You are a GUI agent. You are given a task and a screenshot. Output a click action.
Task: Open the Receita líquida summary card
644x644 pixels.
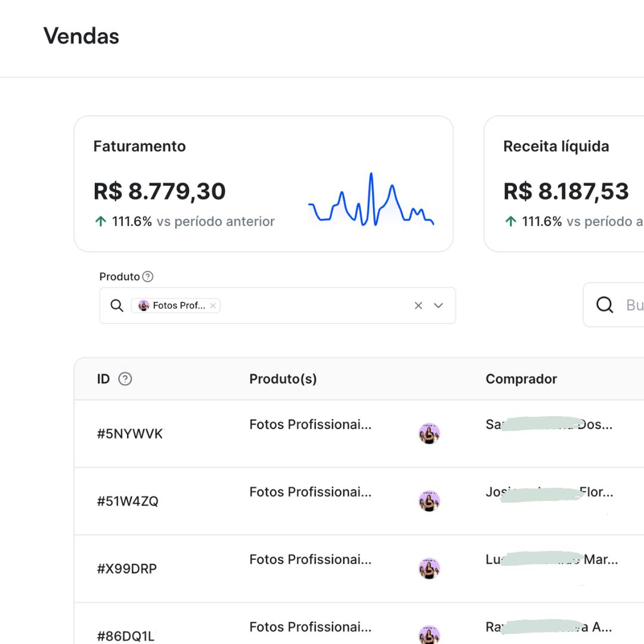pos(564,184)
